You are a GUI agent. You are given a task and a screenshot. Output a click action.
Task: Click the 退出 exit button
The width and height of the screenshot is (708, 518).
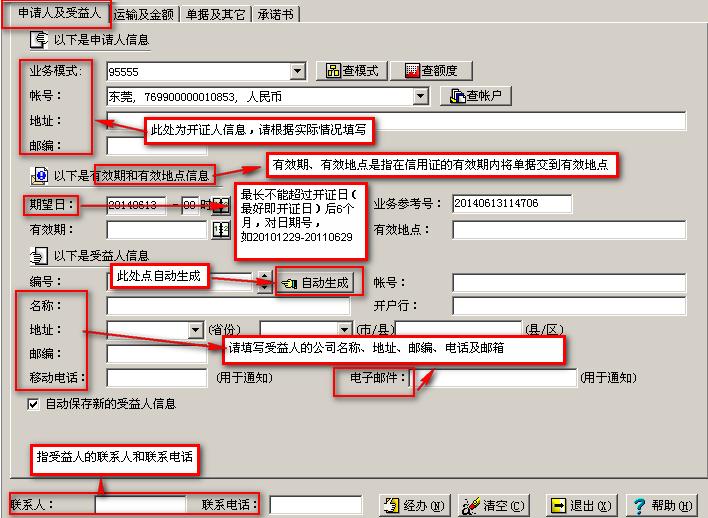tap(585, 505)
